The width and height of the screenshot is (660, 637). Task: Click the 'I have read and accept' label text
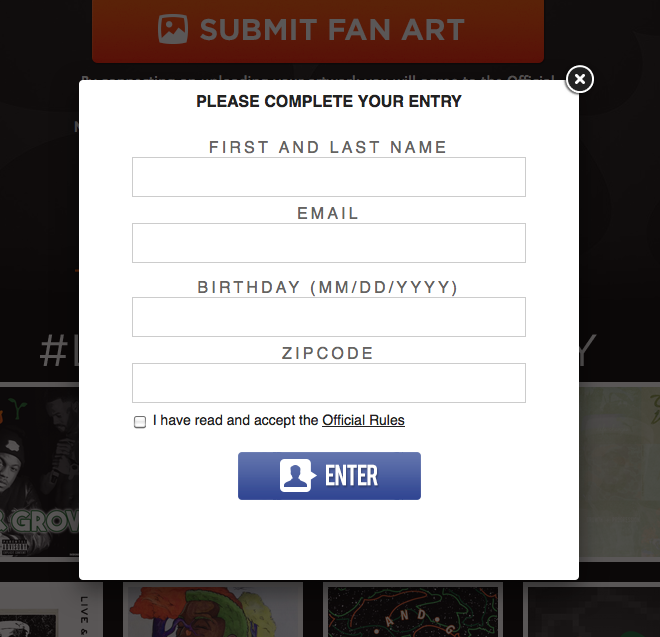235,420
